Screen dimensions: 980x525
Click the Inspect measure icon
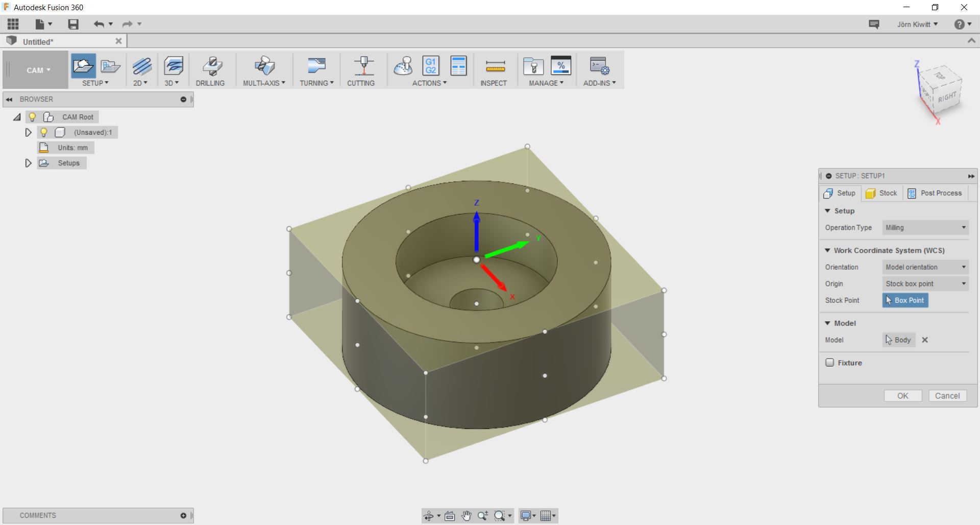(x=495, y=66)
